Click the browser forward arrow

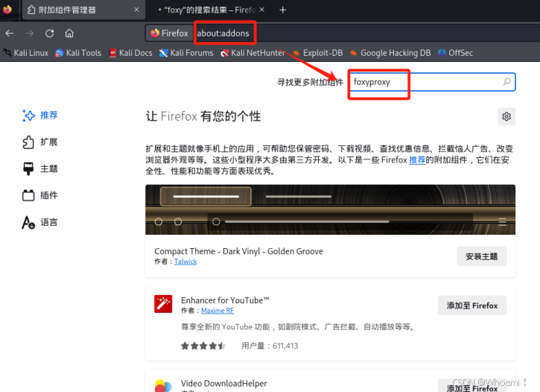click(30, 34)
